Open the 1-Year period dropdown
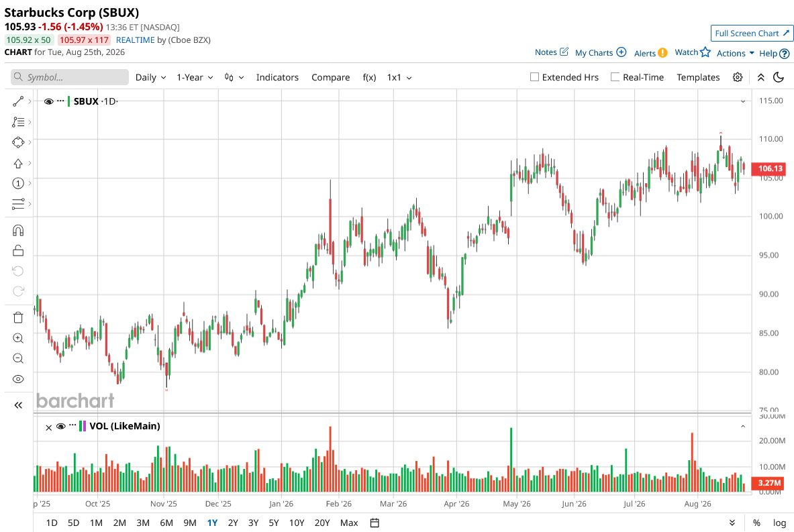Image resolution: width=794 pixels, height=532 pixels. 195,77
